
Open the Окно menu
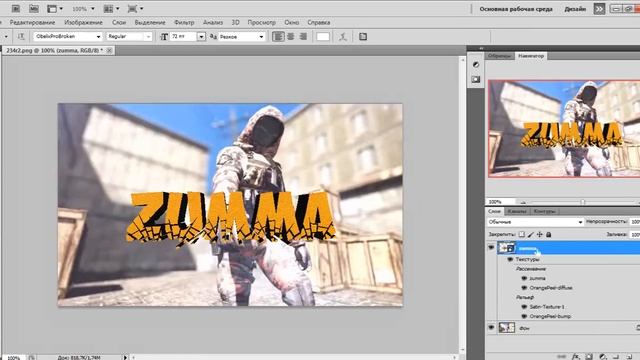[291, 22]
